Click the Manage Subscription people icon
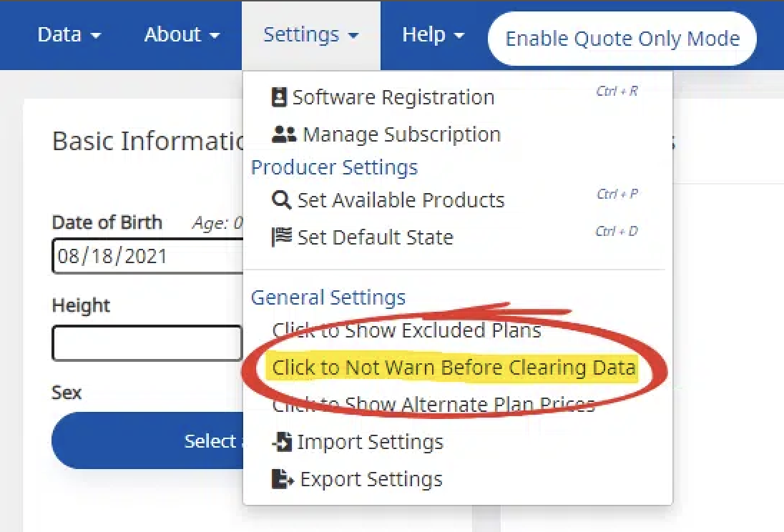Image resolution: width=784 pixels, height=532 pixels. click(x=285, y=134)
